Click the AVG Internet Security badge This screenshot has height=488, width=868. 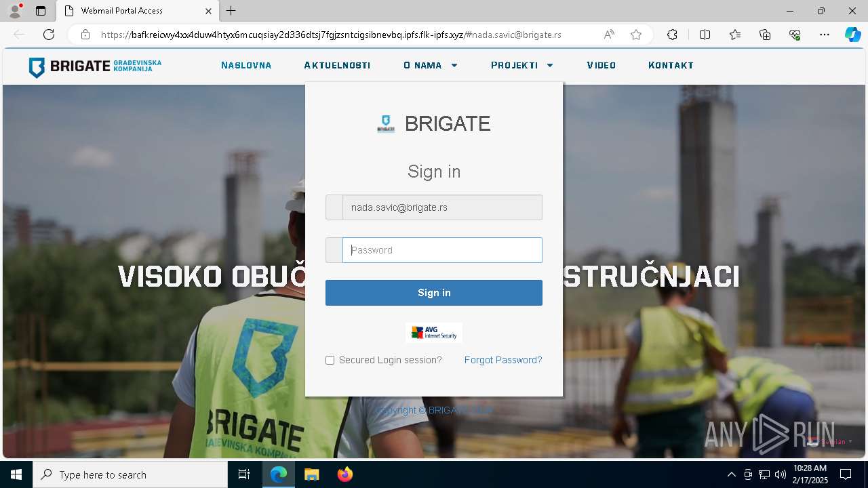[434, 333]
